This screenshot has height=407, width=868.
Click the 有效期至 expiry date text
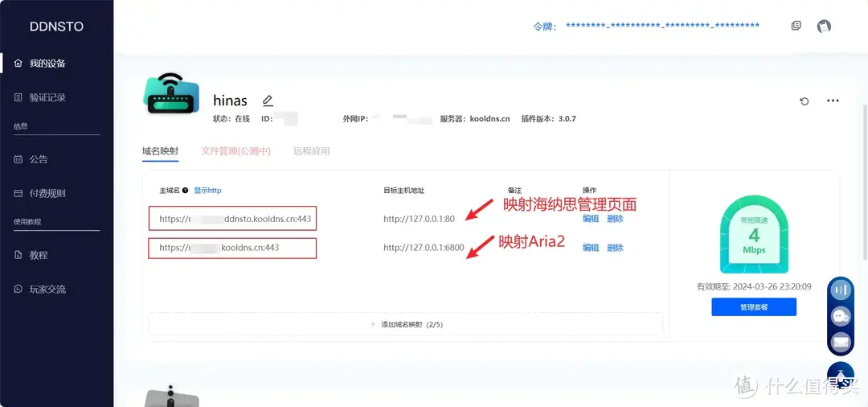coord(754,287)
